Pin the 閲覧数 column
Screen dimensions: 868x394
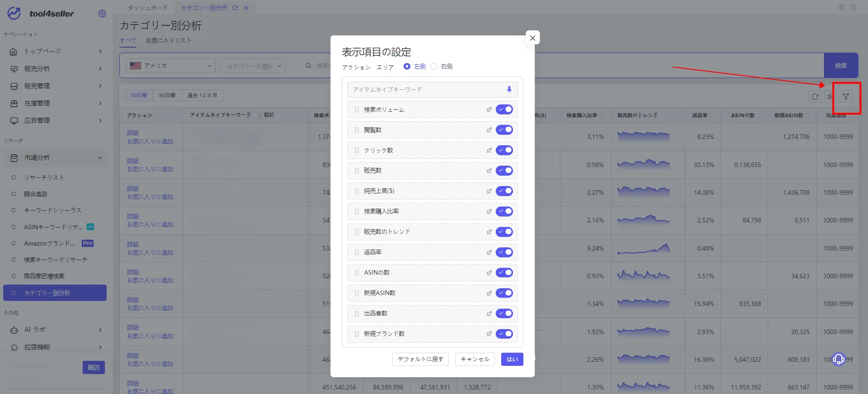pos(489,130)
